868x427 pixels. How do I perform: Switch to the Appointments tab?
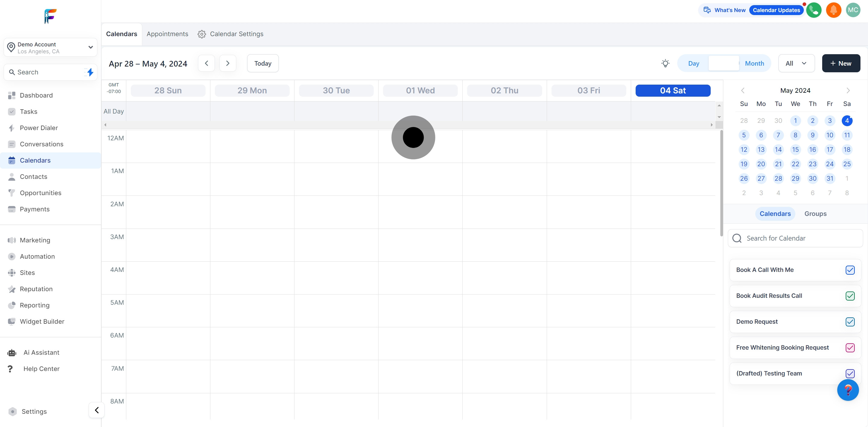[x=167, y=34]
